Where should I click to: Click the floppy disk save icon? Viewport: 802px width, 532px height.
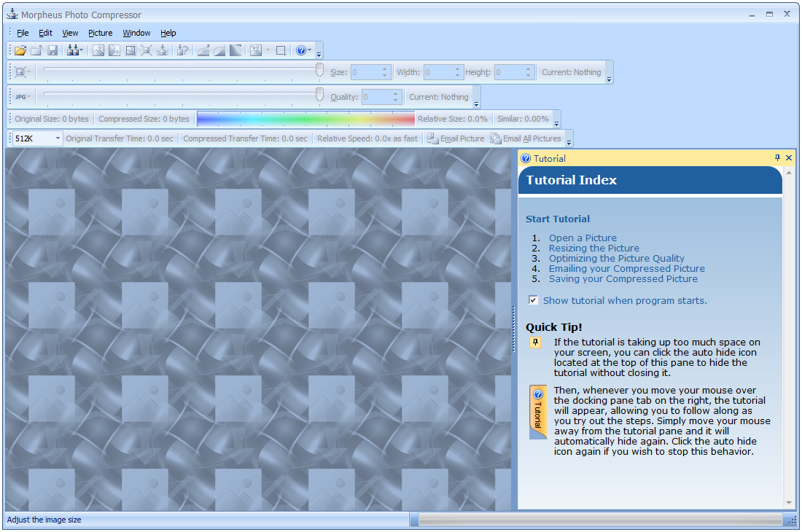pos(52,50)
